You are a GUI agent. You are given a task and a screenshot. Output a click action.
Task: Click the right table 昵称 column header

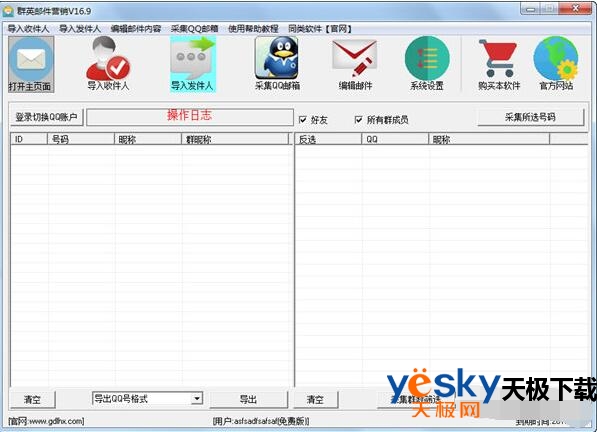489,139
